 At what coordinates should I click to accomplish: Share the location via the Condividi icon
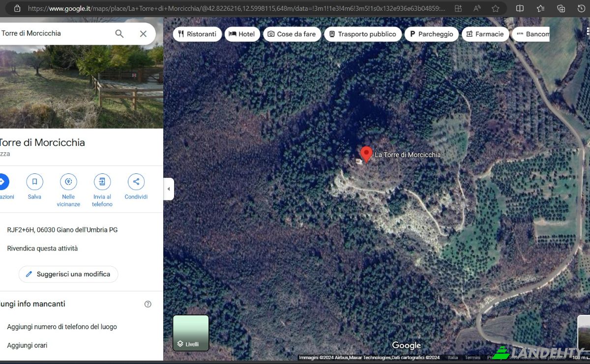pyautogui.click(x=136, y=181)
